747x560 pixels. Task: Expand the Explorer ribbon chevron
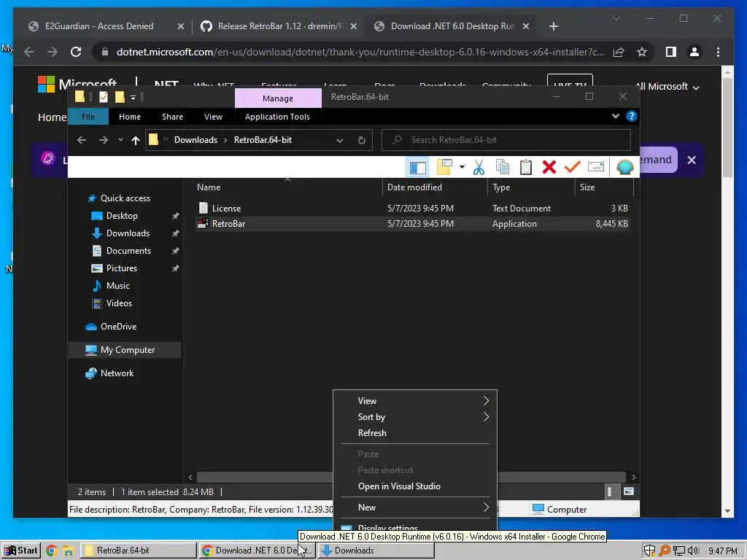click(616, 116)
